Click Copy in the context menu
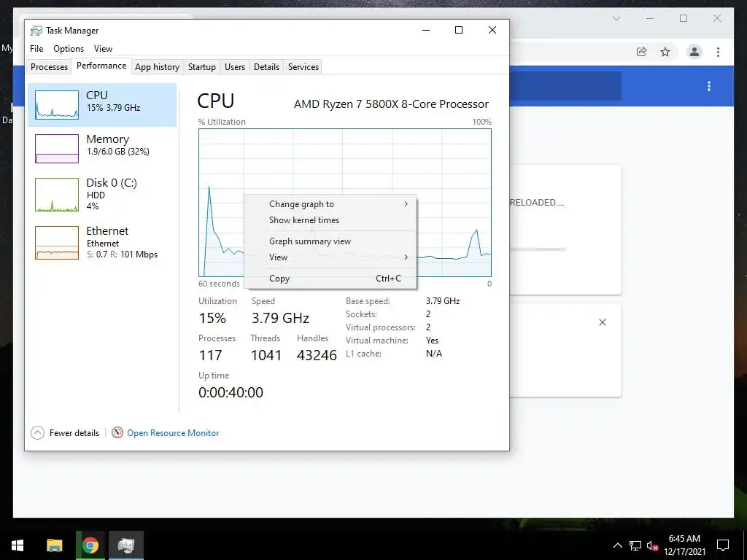Viewport: 747px width, 560px height. (x=330, y=279)
